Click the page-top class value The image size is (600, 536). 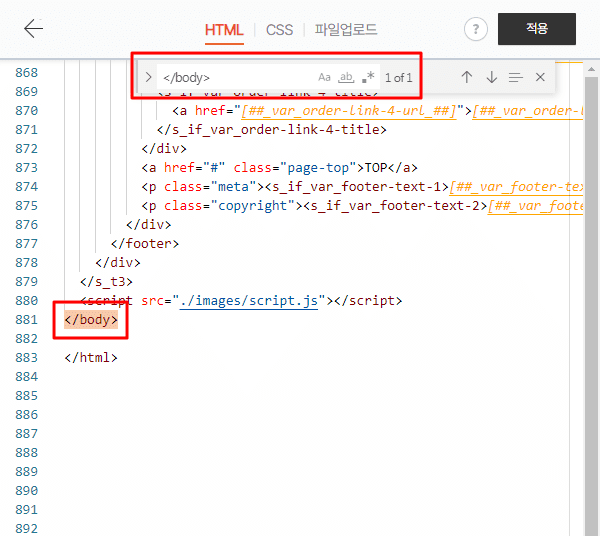coord(318,168)
